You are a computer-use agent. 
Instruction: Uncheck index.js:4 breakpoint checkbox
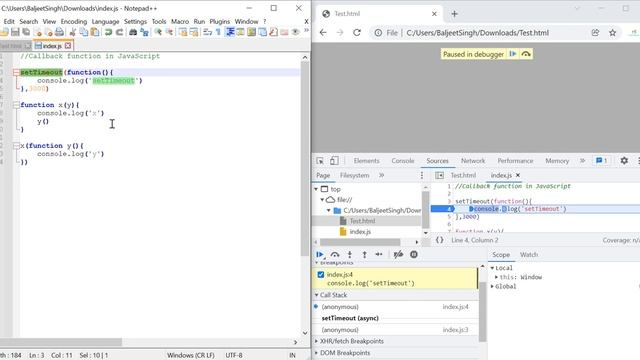click(321, 275)
